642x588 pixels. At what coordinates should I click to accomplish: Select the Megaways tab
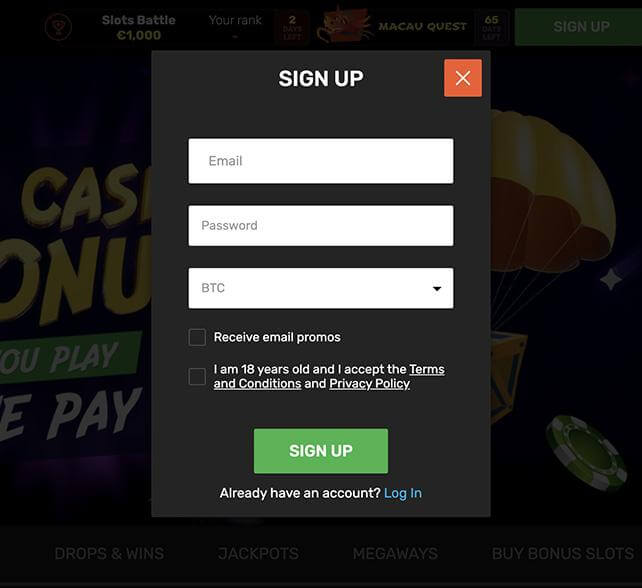pyautogui.click(x=395, y=554)
